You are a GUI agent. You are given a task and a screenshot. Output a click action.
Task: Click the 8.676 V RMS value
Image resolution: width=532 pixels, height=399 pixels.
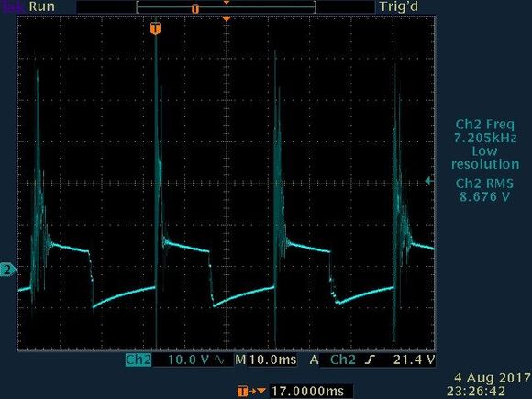[485, 196]
